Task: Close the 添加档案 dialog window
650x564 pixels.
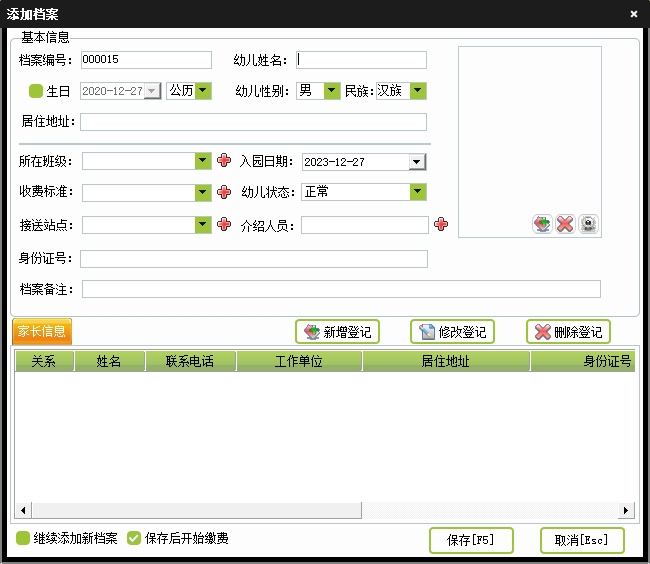Action: click(634, 13)
